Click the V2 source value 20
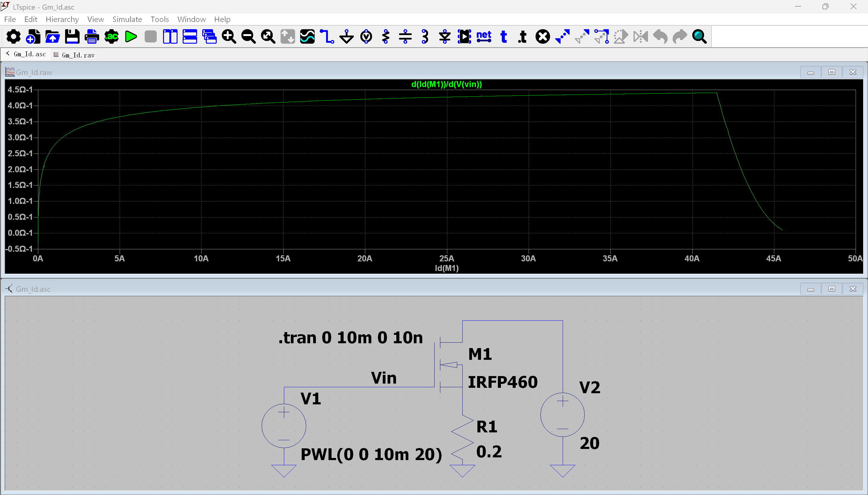Image resolution: width=868 pixels, height=495 pixels. (x=590, y=443)
